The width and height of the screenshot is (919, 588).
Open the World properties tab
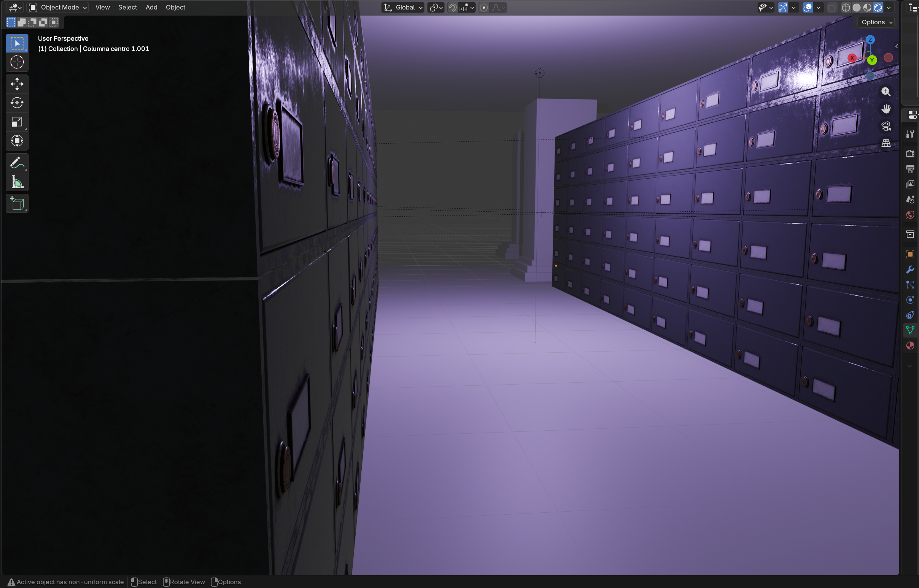tap(910, 215)
